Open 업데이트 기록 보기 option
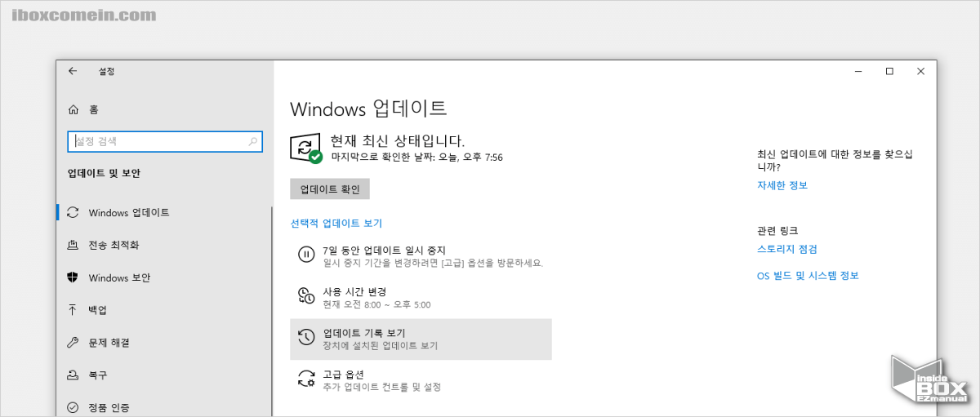The image size is (980, 417). (421, 339)
